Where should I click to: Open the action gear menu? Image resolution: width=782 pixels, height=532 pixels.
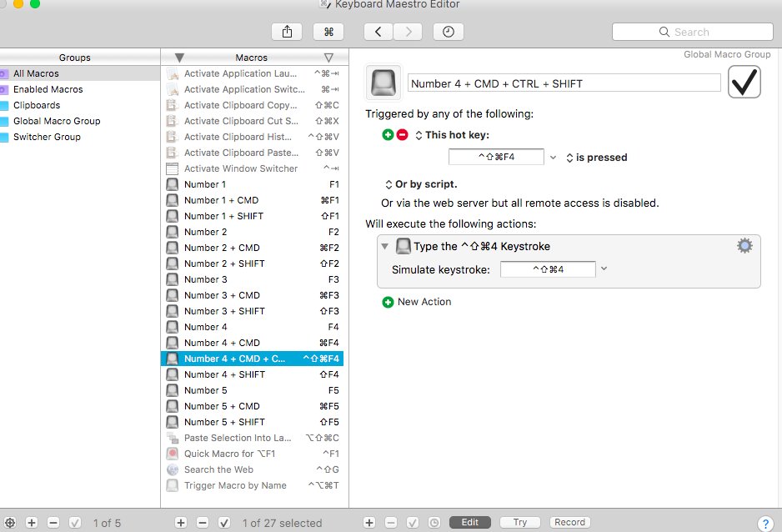click(744, 246)
